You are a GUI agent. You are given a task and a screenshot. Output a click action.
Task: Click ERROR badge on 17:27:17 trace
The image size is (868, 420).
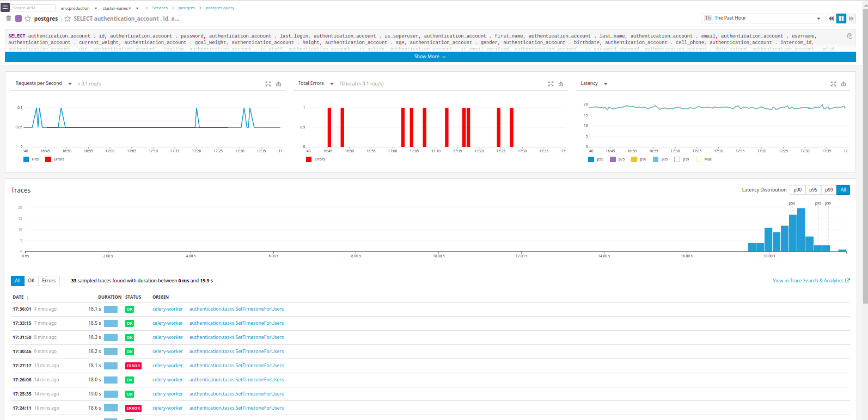click(133, 366)
